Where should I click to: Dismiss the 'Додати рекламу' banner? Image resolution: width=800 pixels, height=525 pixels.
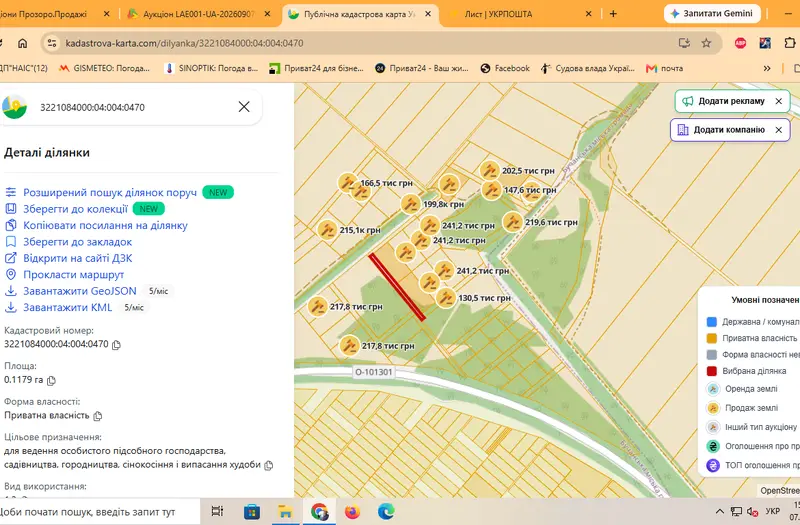tap(779, 101)
